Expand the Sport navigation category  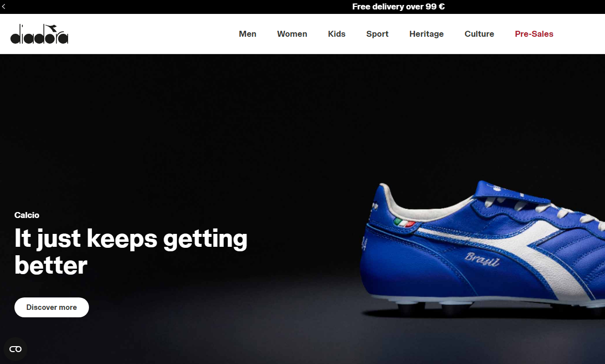377,34
